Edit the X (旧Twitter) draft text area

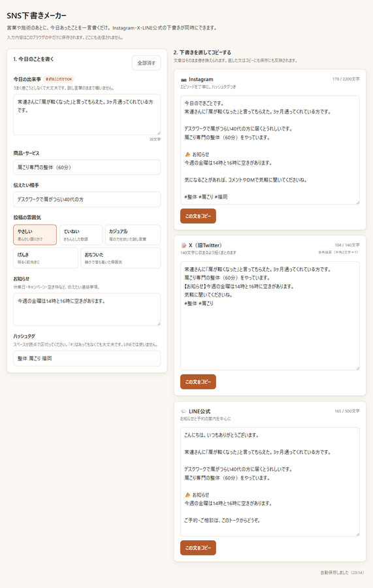[270, 316]
